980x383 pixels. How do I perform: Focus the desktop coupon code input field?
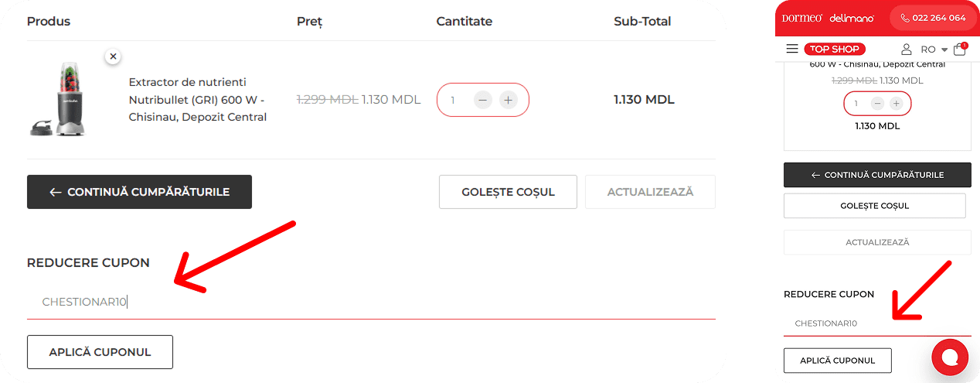click(x=371, y=302)
